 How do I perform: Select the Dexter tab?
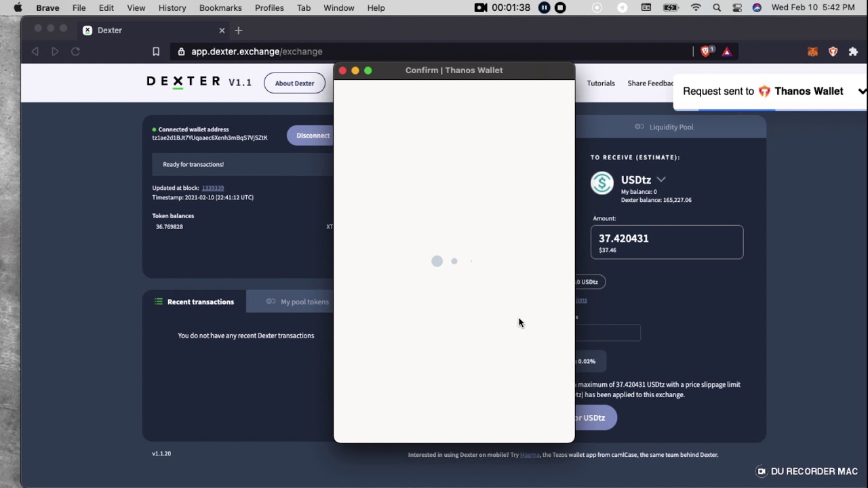tap(153, 30)
